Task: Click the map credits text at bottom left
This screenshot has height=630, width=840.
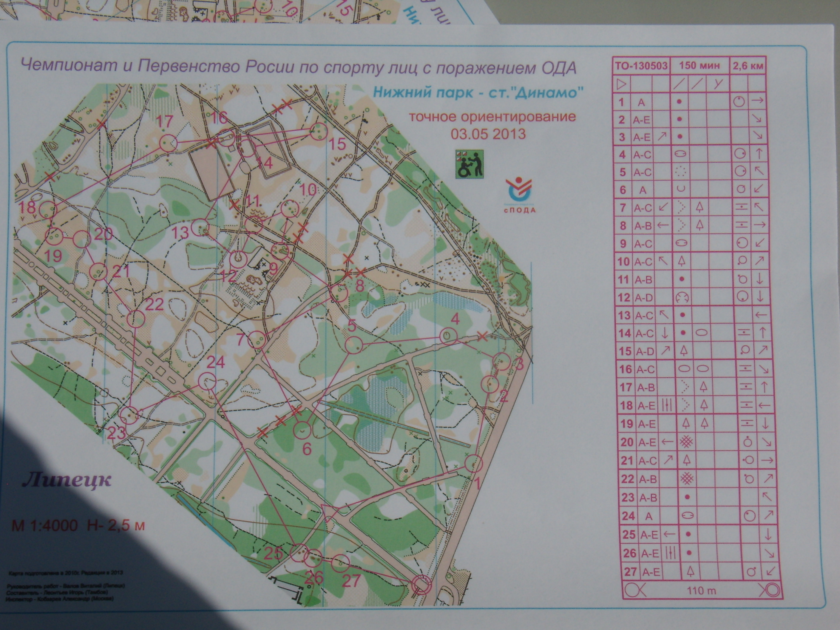Action: [66, 585]
